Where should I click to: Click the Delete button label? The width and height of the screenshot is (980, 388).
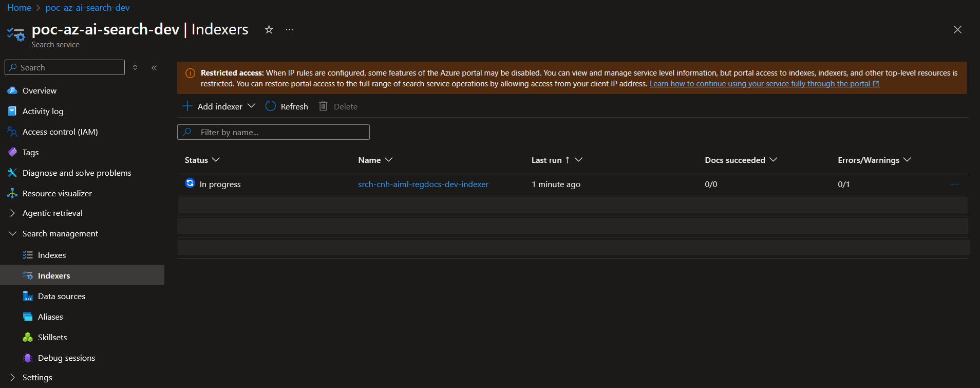tap(346, 106)
